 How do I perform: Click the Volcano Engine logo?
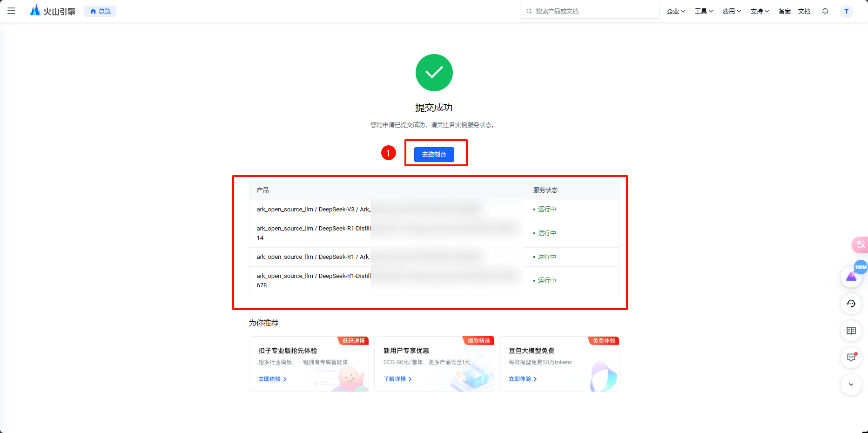point(53,11)
